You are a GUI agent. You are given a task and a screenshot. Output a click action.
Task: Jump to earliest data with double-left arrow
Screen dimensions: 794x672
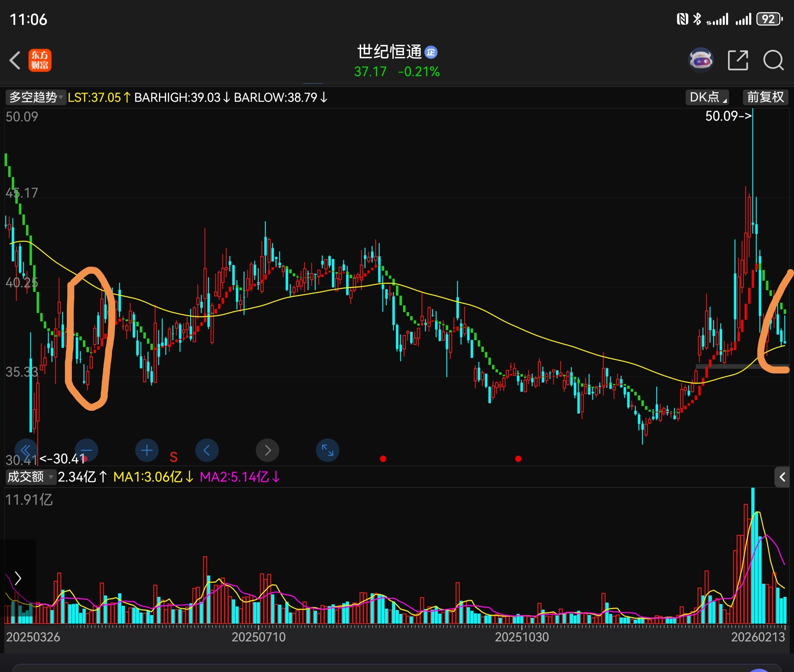26,450
